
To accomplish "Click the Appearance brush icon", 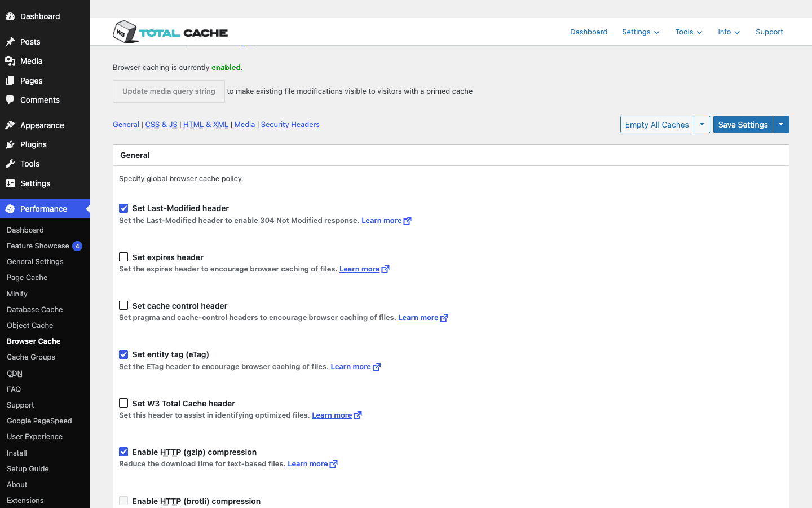I will tap(10, 125).
